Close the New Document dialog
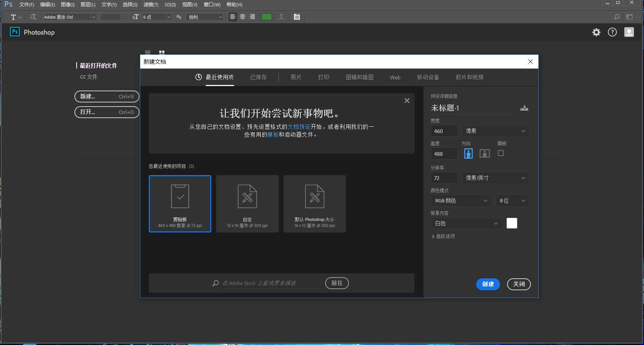The image size is (644, 345). [531, 61]
